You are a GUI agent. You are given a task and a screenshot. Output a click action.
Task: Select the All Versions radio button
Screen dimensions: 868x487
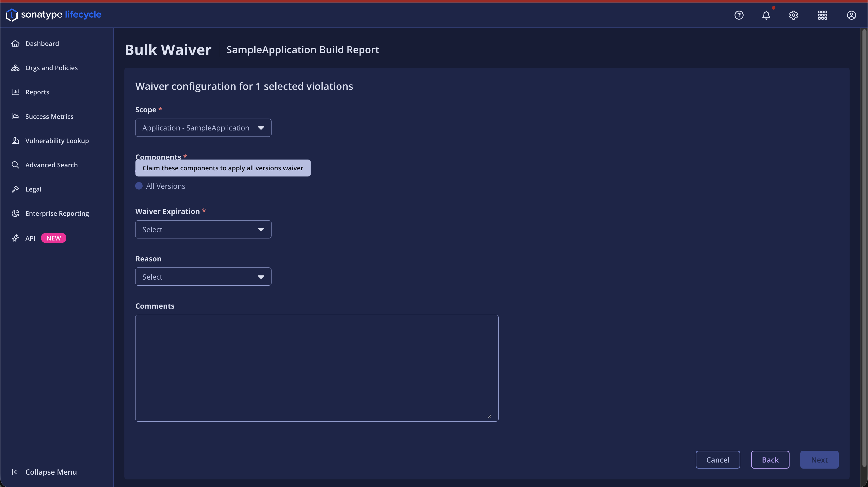[x=139, y=186]
